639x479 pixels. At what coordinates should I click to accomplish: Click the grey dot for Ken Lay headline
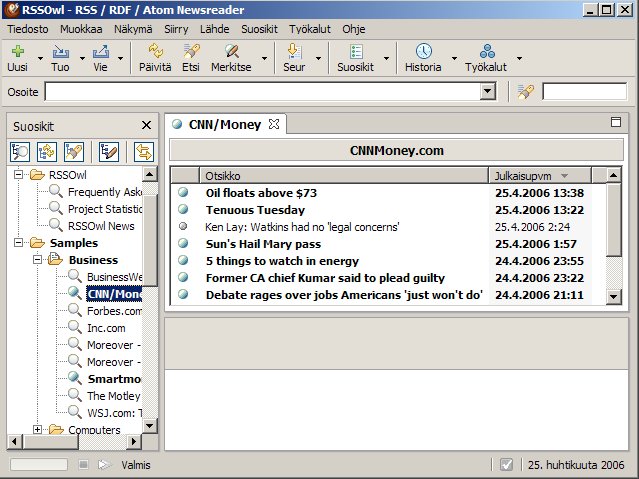pyautogui.click(x=183, y=226)
